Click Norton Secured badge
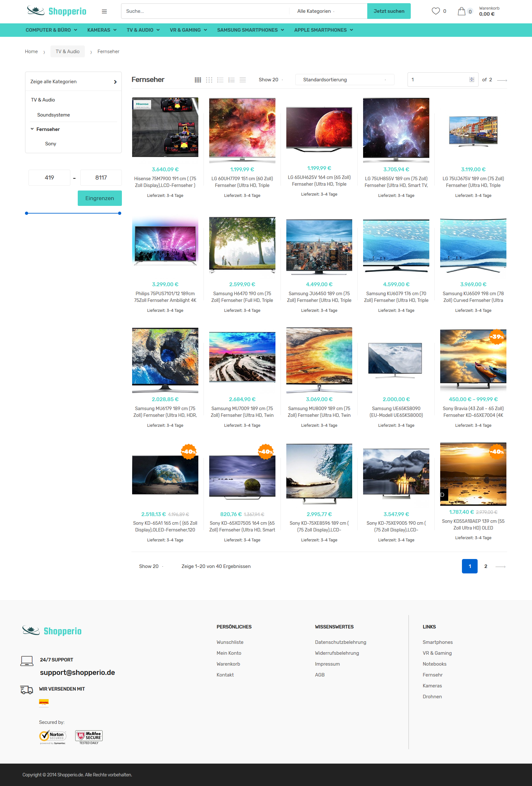This screenshot has height=786, width=532. (53, 737)
